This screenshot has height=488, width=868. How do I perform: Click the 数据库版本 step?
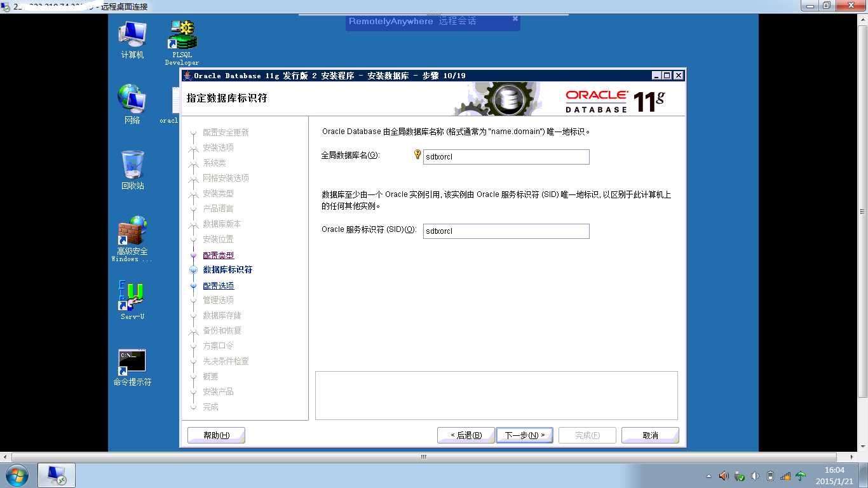pyautogui.click(x=222, y=224)
